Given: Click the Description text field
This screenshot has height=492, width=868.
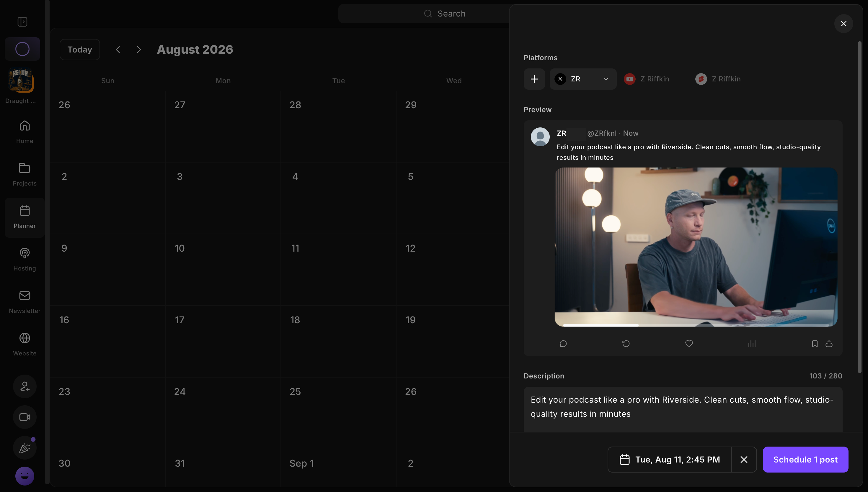Looking at the screenshot, I should pos(683,409).
